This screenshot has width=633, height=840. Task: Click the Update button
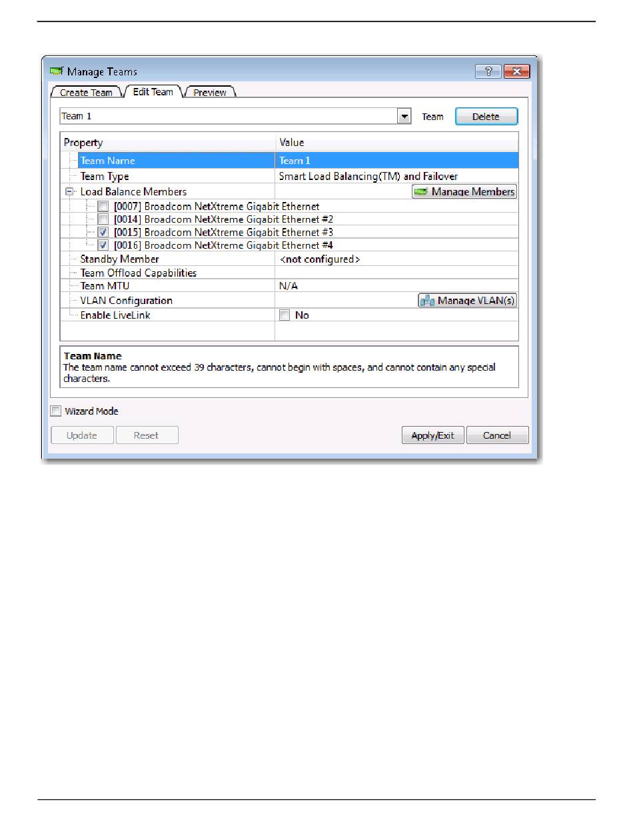pyautogui.click(x=82, y=435)
